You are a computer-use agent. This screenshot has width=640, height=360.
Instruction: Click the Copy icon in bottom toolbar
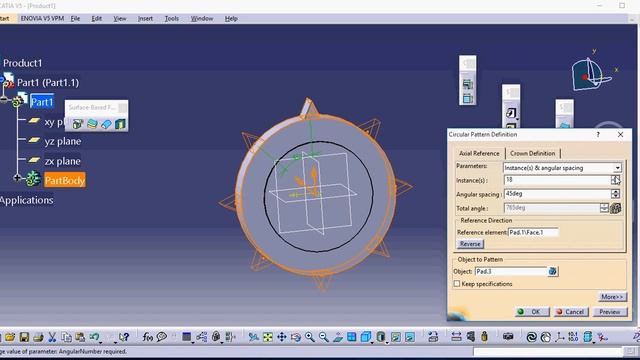(66, 337)
